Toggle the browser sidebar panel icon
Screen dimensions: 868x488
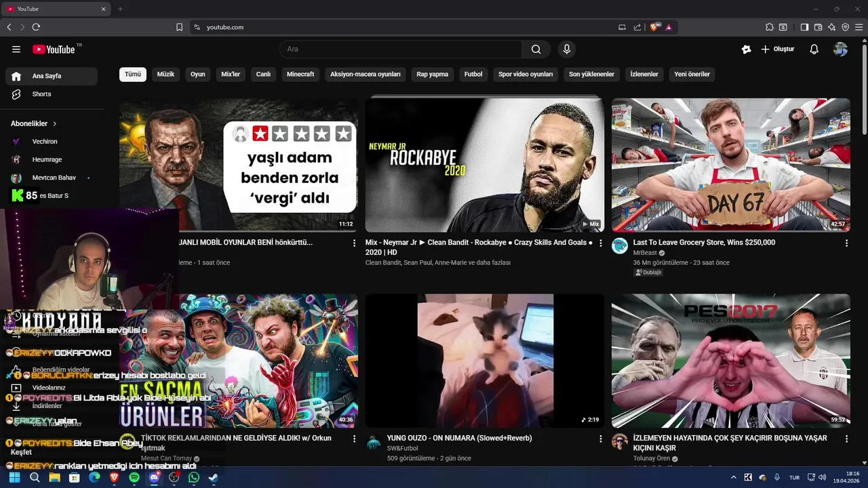tap(804, 27)
